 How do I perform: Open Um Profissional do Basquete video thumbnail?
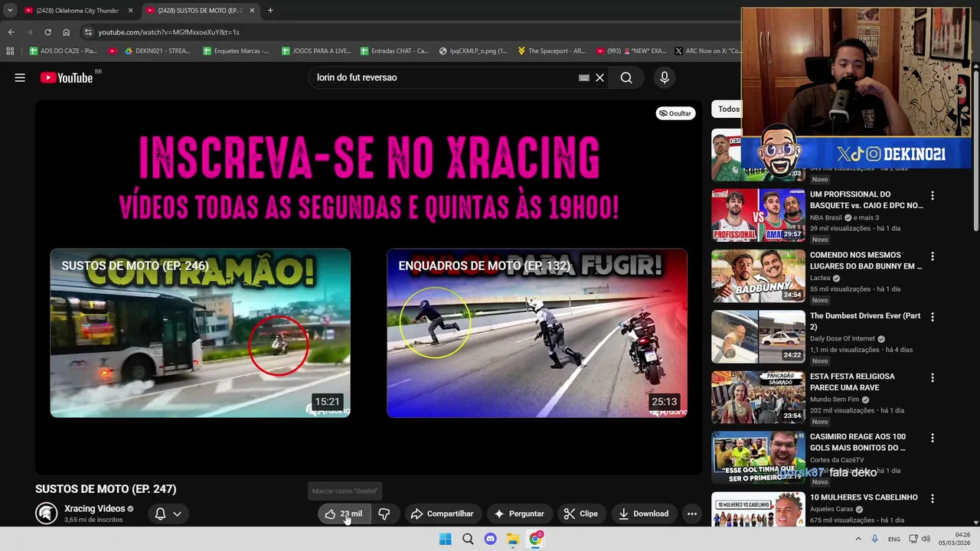click(758, 215)
